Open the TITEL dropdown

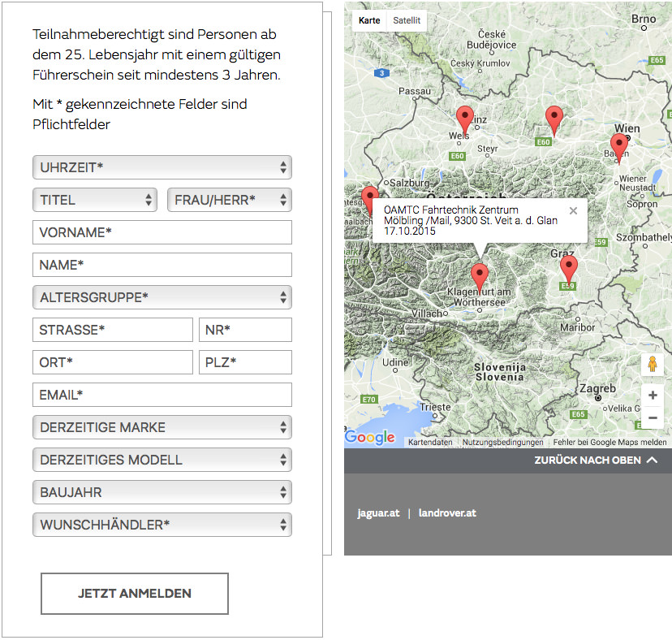pos(95,200)
